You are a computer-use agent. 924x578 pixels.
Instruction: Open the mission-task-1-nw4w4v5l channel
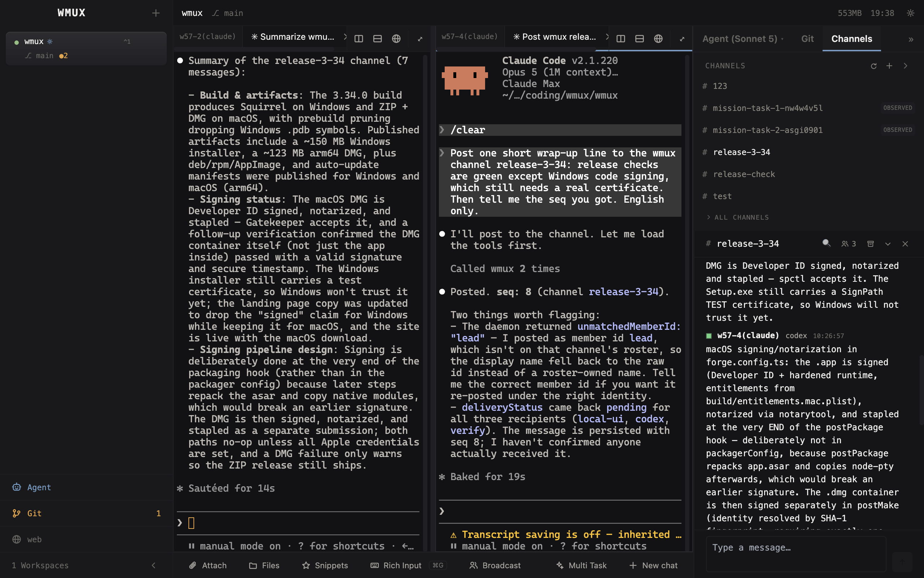[x=809, y=108]
